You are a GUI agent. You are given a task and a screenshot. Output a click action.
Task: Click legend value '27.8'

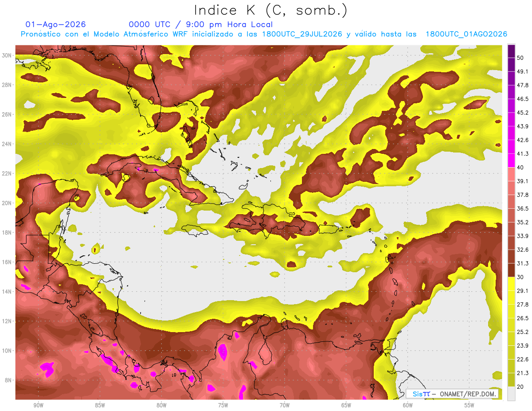pos(522,305)
